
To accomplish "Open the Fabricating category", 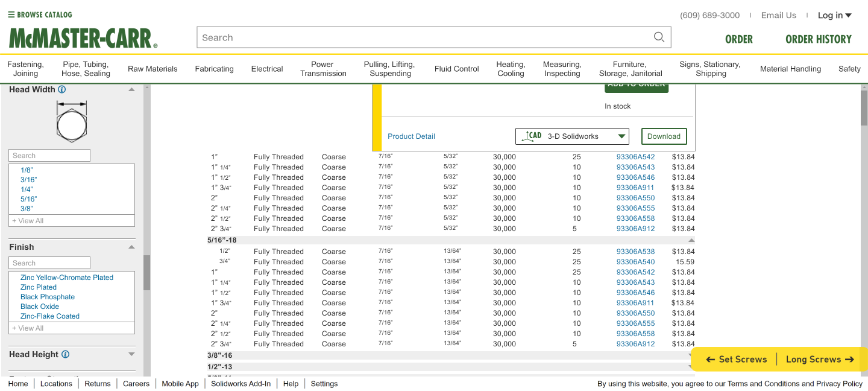I will point(214,69).
